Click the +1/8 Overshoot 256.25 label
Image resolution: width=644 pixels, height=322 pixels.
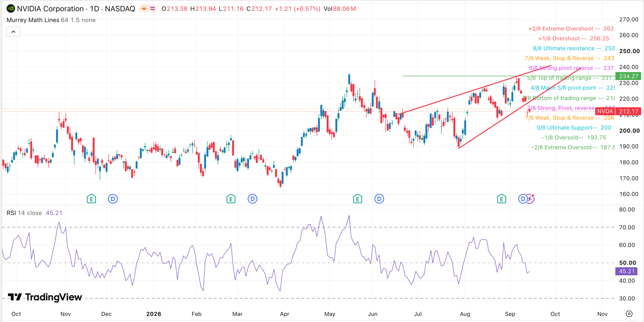(x=574, y=38)
